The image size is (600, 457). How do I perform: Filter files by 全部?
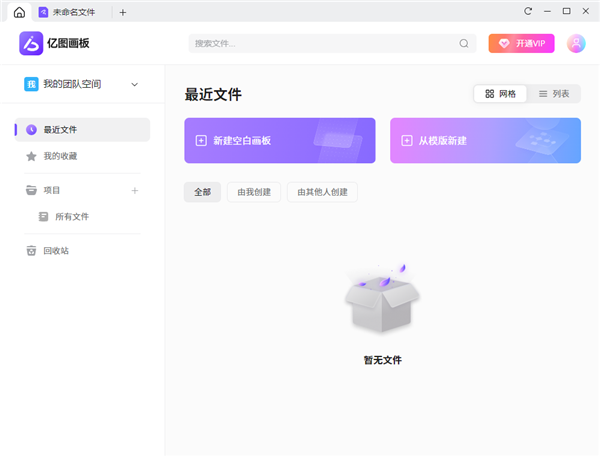202,192
